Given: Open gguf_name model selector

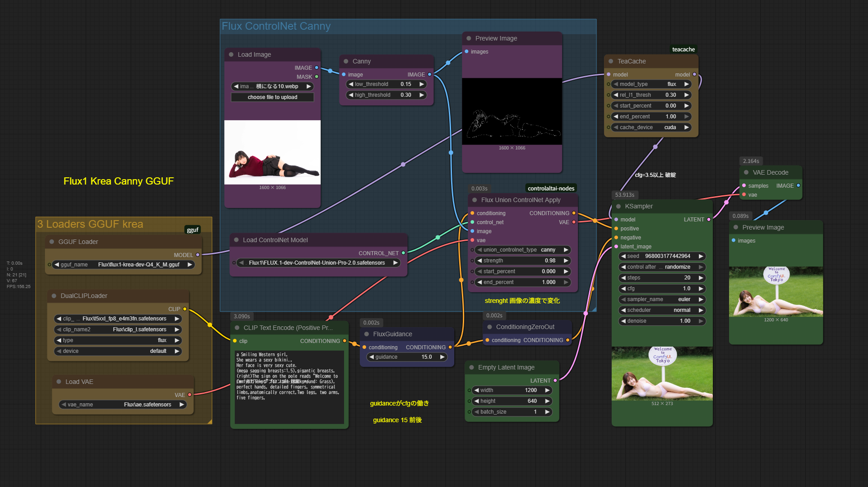Looking at the screenshot, I should click(124, 265).
